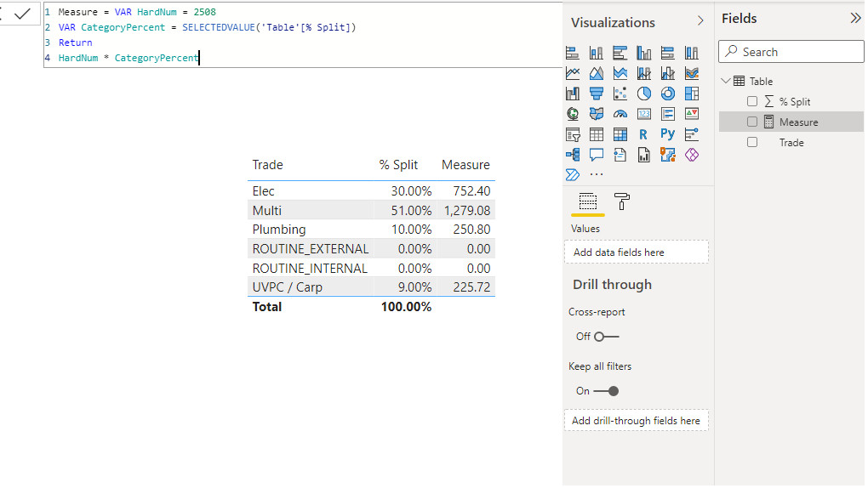This screenshot has height=488, width=868.
Task: Insert a 100% stacked column chart
Action: 691,53
